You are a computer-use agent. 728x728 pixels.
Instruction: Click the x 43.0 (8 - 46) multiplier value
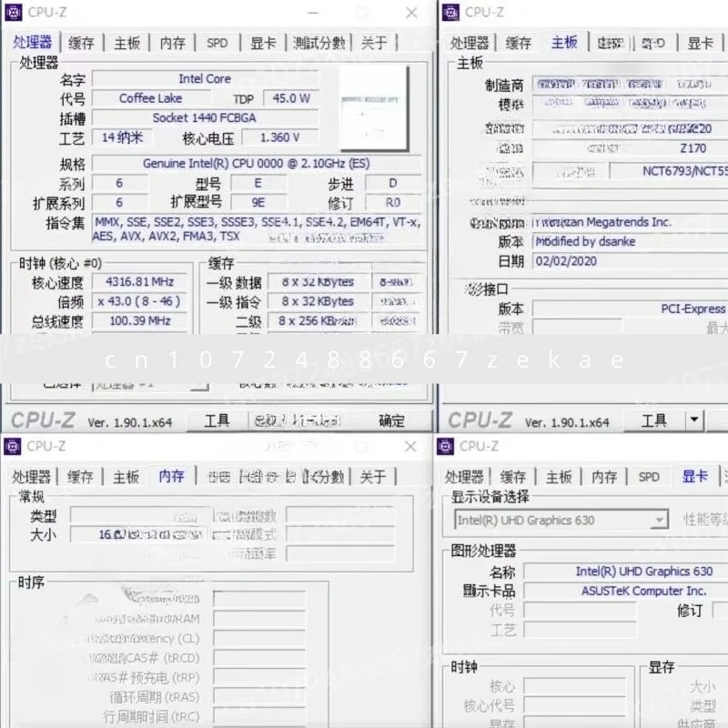(140, 301)
